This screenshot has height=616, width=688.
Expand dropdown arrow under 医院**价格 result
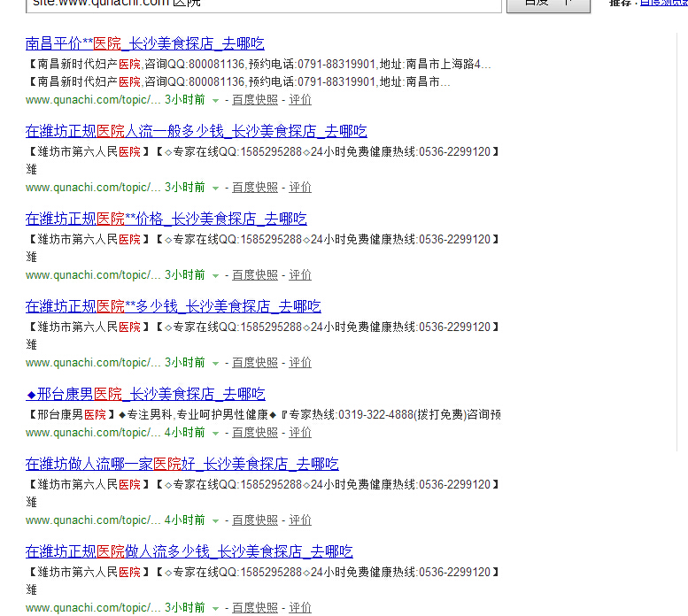click(215, 276)
